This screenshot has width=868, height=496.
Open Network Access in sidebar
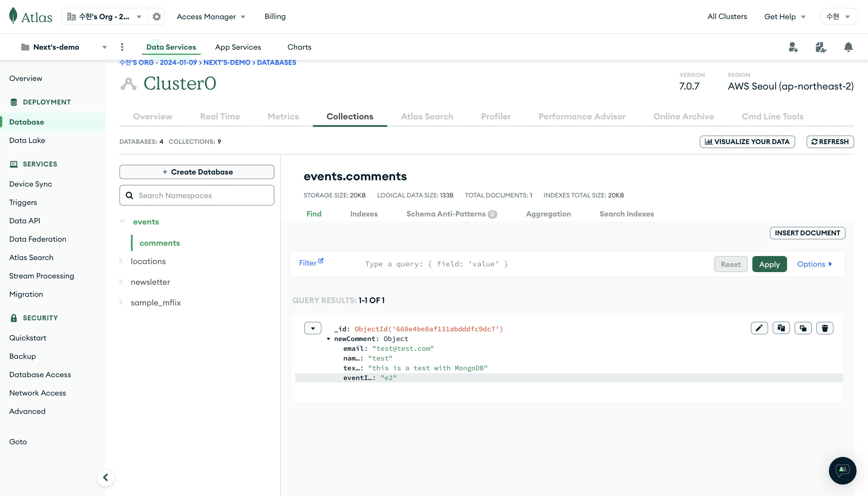(x=38, y=393)
